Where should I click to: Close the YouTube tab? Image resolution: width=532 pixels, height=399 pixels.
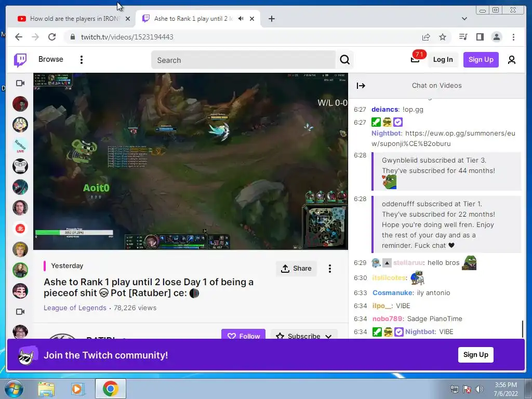coord(128,19)
